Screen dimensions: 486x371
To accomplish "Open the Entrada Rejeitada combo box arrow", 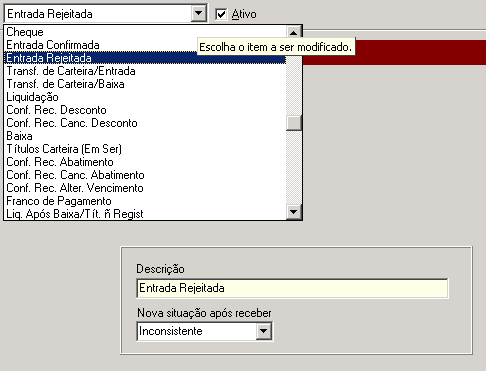I will click(x=198, y=14).
